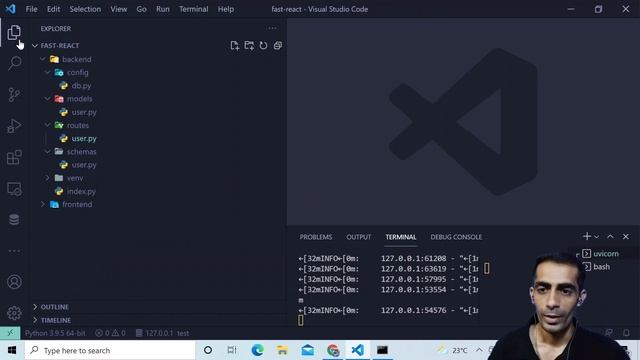This screenshot has width=640, height=360.
Task: Maximize the terminal panel size
Action: 610,236
